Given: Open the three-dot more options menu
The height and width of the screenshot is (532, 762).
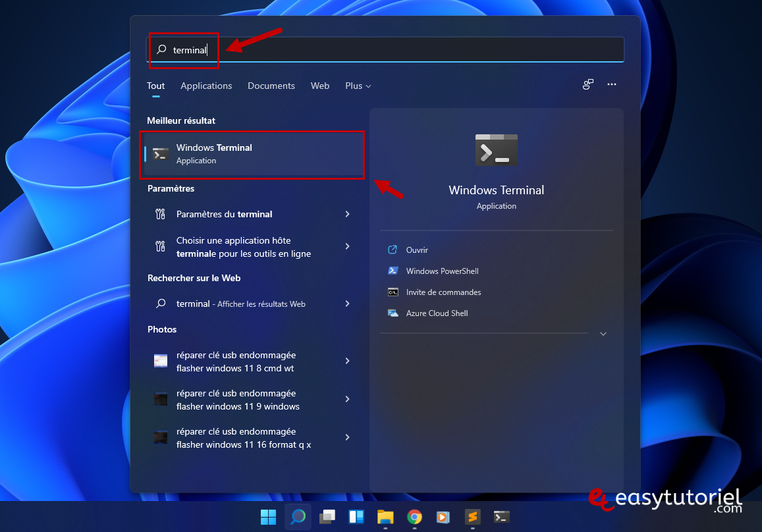Looking at the screenshot, I should point(611,84).
